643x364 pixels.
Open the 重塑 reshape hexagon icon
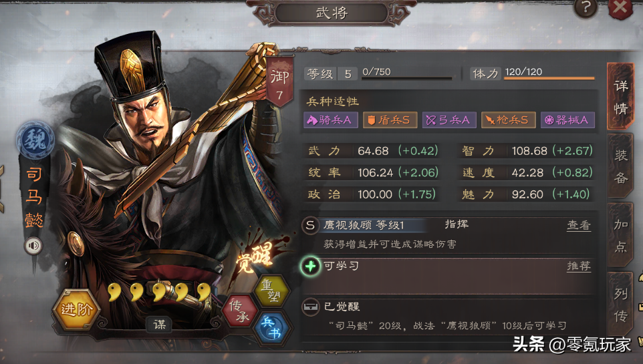click(271, 291)
